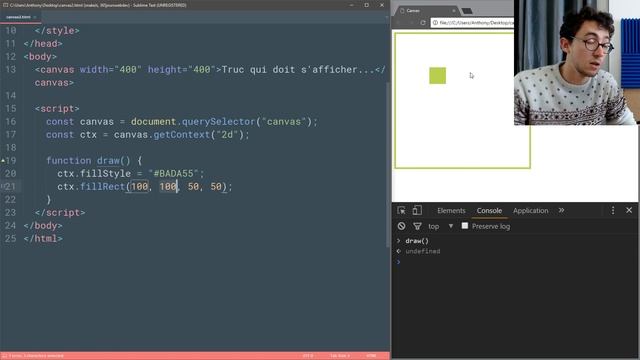Show more DevTools tabs with the chevron
The height and width of the screenshot is (360, 640).
click(x=561, y=210)
